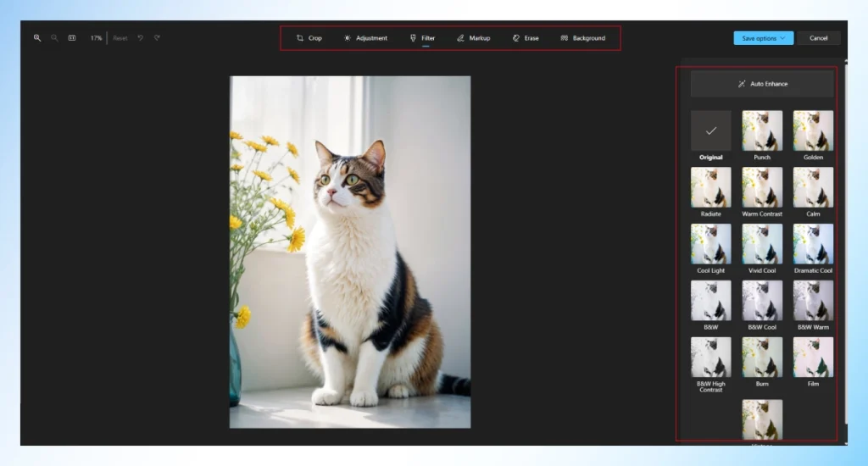This screenshot has height=466, width=868.
Task: Open the Crop tab
Action: click(309, 38)
